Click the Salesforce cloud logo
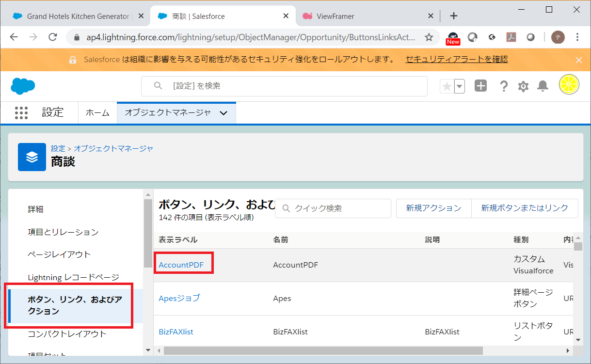Viewport: 591px width, 364px height. click(x=23, y=86)
